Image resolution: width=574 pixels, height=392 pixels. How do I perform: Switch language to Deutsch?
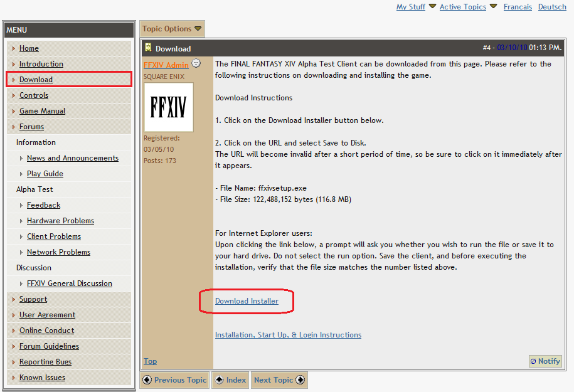pyautogui.click(x=552, y=7)
